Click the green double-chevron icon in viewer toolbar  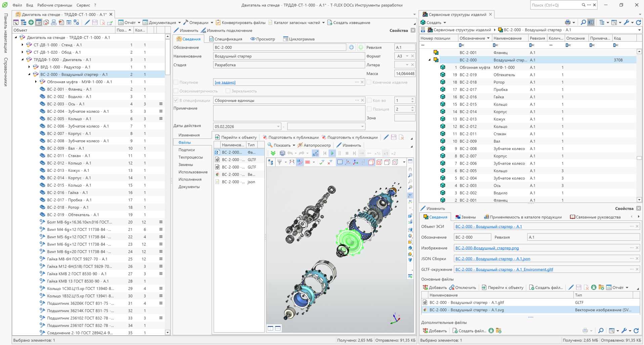[273, 153]
